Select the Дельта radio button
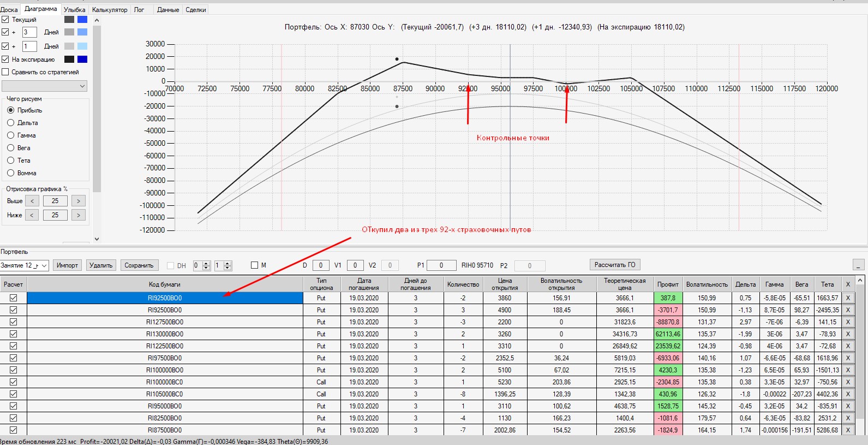This screenshot has height=445, width=868. point(10,123)
